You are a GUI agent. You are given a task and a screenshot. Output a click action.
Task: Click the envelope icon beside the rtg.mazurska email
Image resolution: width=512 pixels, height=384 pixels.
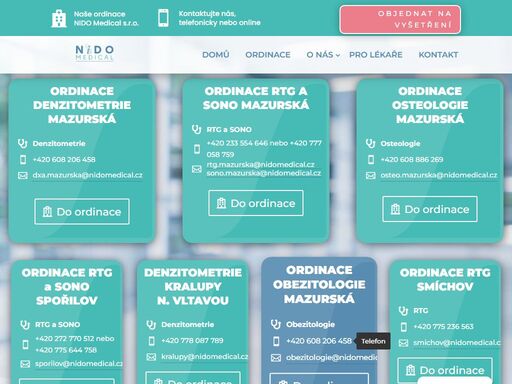point(197,169)
